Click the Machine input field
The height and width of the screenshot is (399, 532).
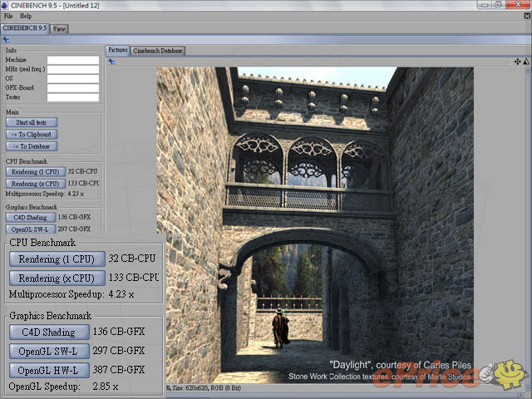[73, 60]
